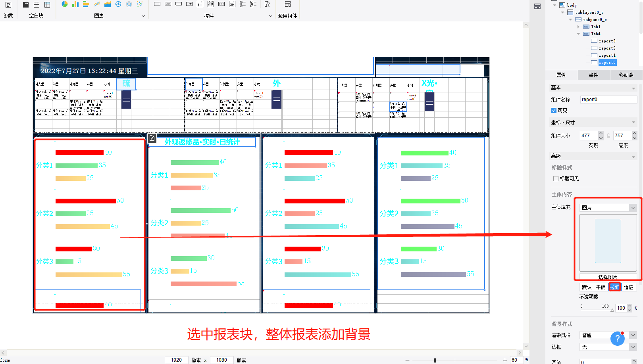Screen dimensions: 643x364
Task: Pick the checkbox group widget icon
Action: pyautogui.click(x=254, y=4)
